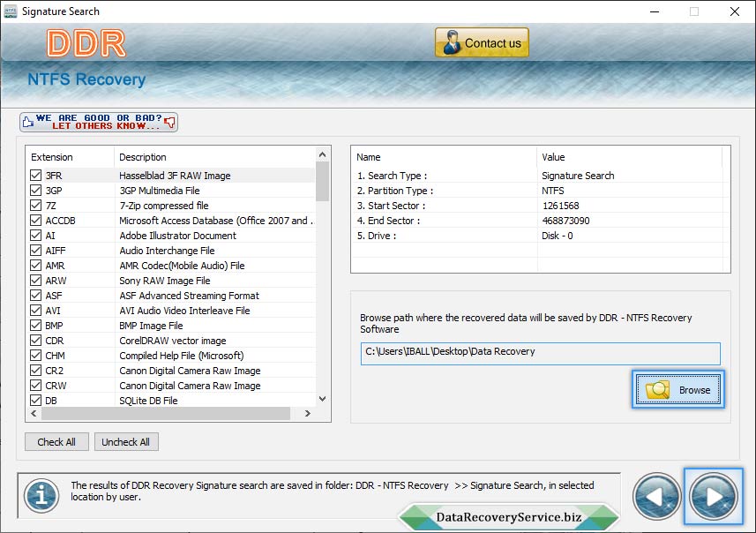The height and width of the screenshot is (533, 756).
Task: Toggle the DB extension checkbox
Action: pos(35,400)
